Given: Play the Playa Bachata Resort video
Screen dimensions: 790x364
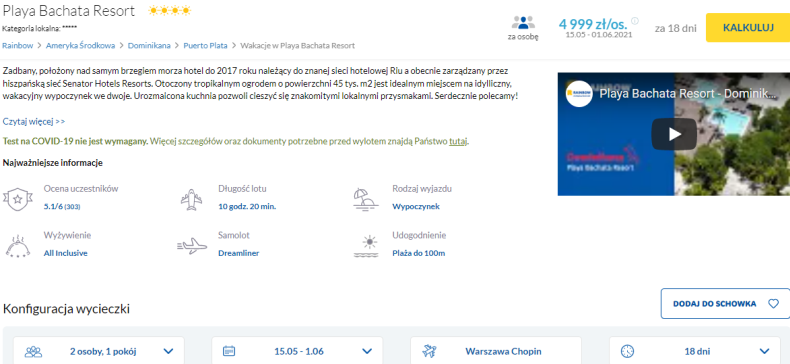Looking at the screenshot, I should pos(674,134).
